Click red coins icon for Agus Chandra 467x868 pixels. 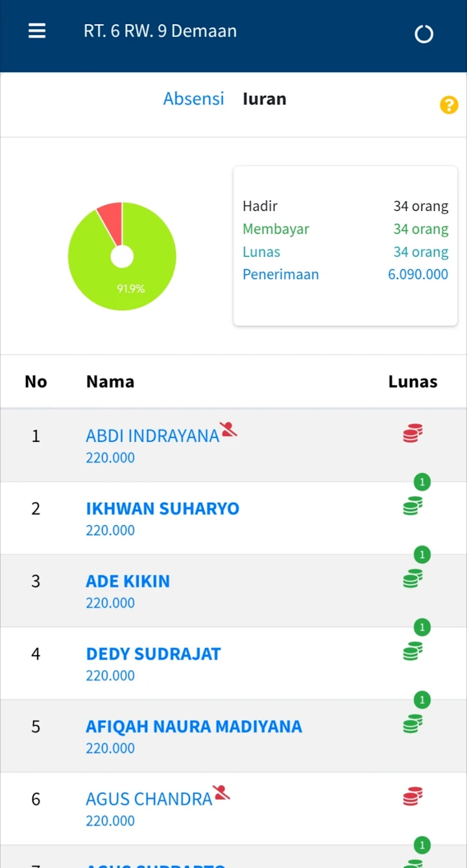[x=413, y=797]
